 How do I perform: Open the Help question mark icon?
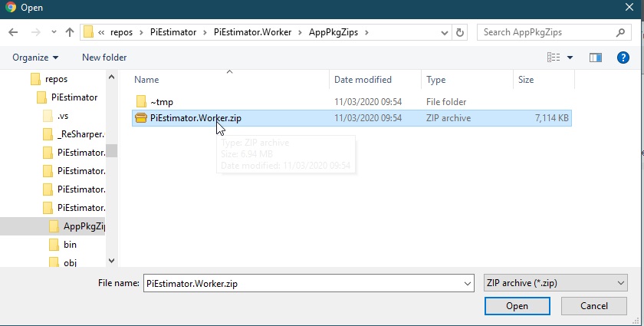(x=623, y=58)
